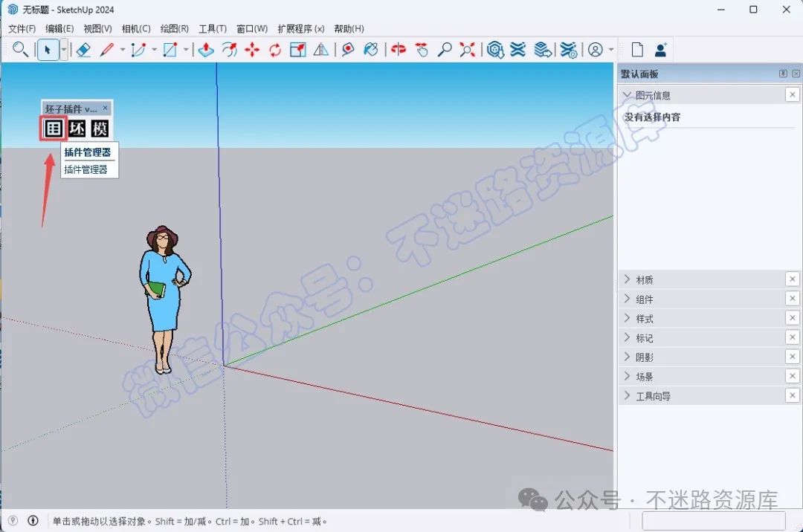The image size is (803, 532).
Task: Close the 材质 panel with its X
Action: pyautogui.click(x=793, y=279)
